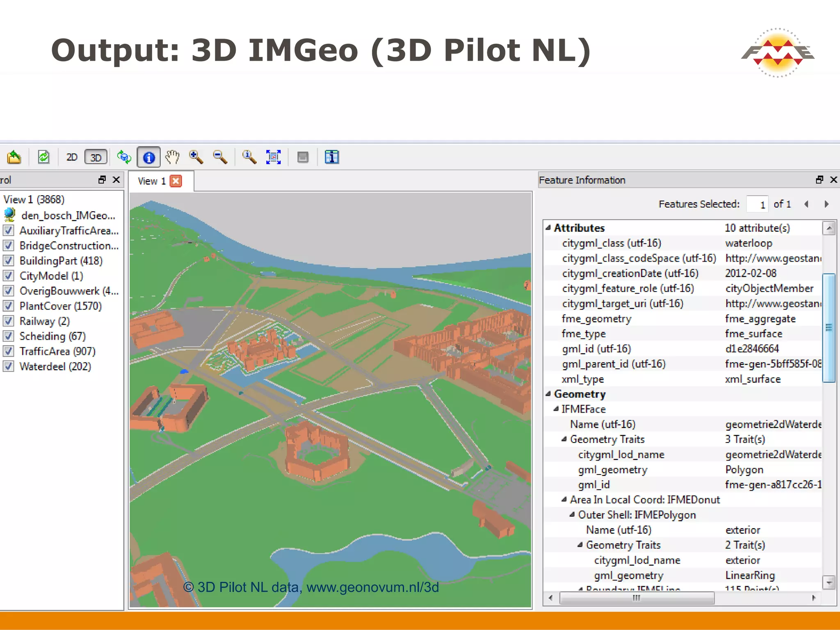The width and height of the screenshot is (840, 630).
Task: Select the Pan hand tool
Action: click(173, 157)
